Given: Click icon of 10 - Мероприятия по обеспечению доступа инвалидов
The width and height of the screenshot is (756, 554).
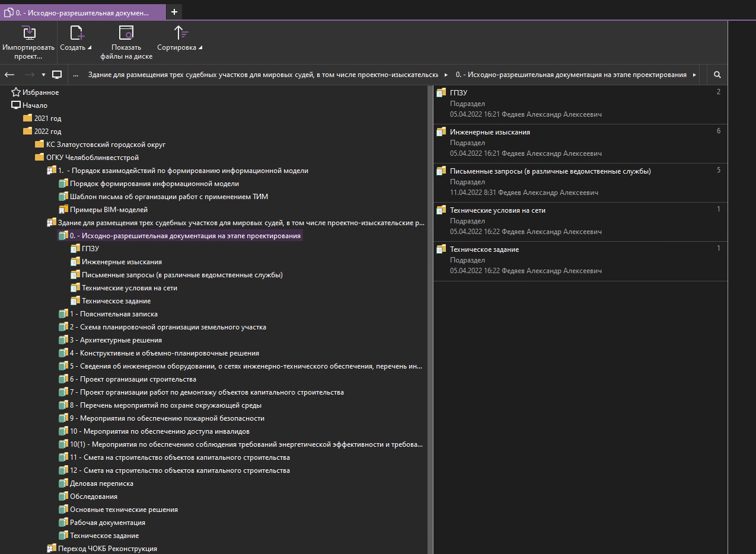Looking at the screenshot, I should pyautogui.click(x=63, y=431).
